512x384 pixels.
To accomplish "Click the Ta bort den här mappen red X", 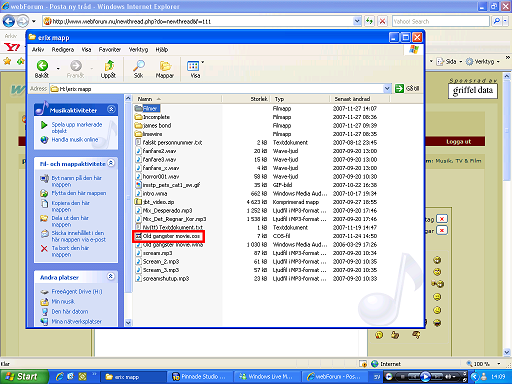I will [x=44, y=248].
